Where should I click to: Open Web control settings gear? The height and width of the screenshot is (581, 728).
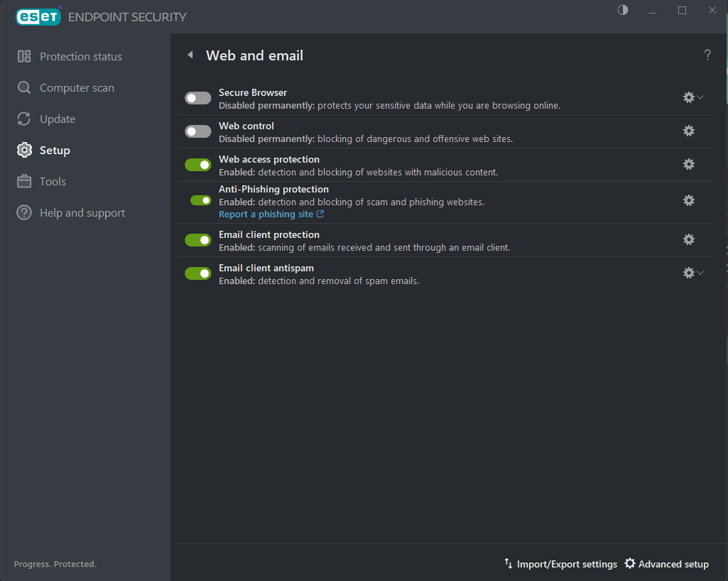[x=688, y=131]
